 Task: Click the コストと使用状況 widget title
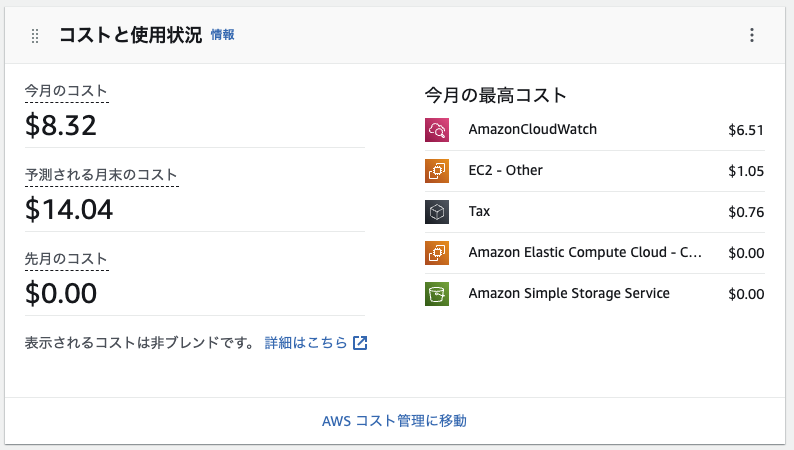click(x=130, y=35)
